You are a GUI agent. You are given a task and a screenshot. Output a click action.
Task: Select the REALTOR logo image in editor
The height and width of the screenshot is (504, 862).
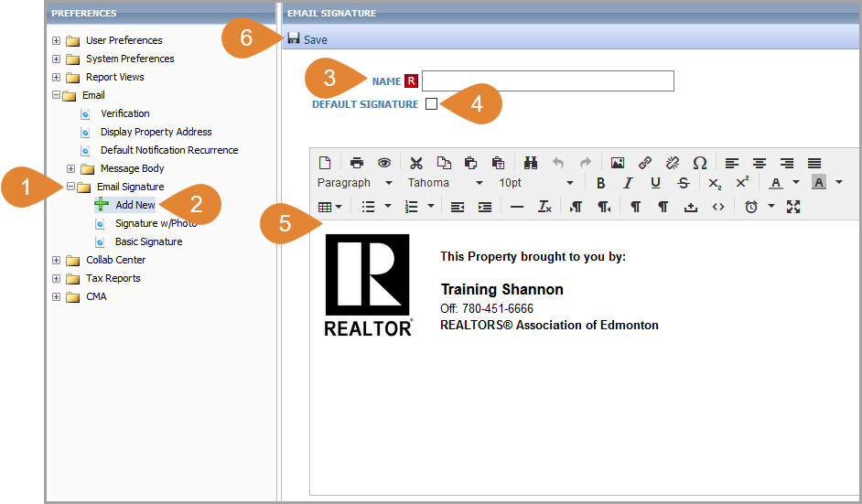coord(368,284)
